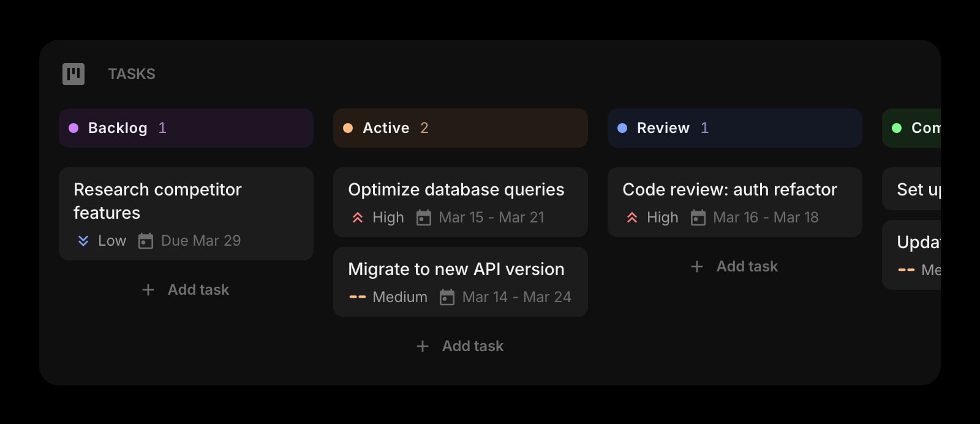This screenshot has height=424, width=980.
Task: Click High label on Code review card
Action: pos(663,218)
